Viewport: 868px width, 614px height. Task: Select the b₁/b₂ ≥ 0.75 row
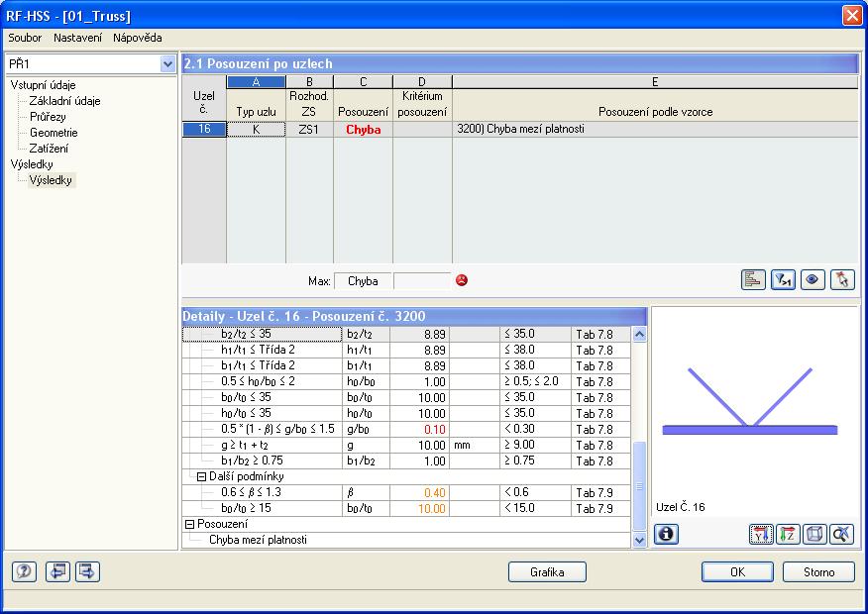(x=406, y=460)
